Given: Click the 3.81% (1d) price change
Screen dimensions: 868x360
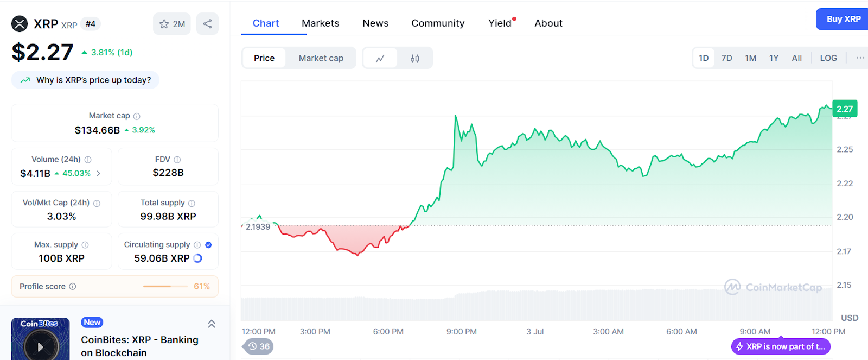Looking at the screenshot, I should point(107,53).
